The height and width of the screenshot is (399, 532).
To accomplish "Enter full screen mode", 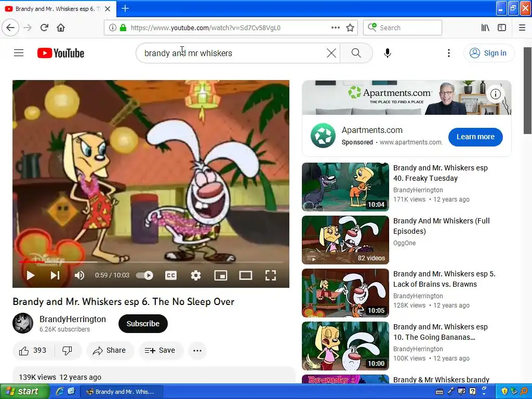I will (x=270, y=275).
